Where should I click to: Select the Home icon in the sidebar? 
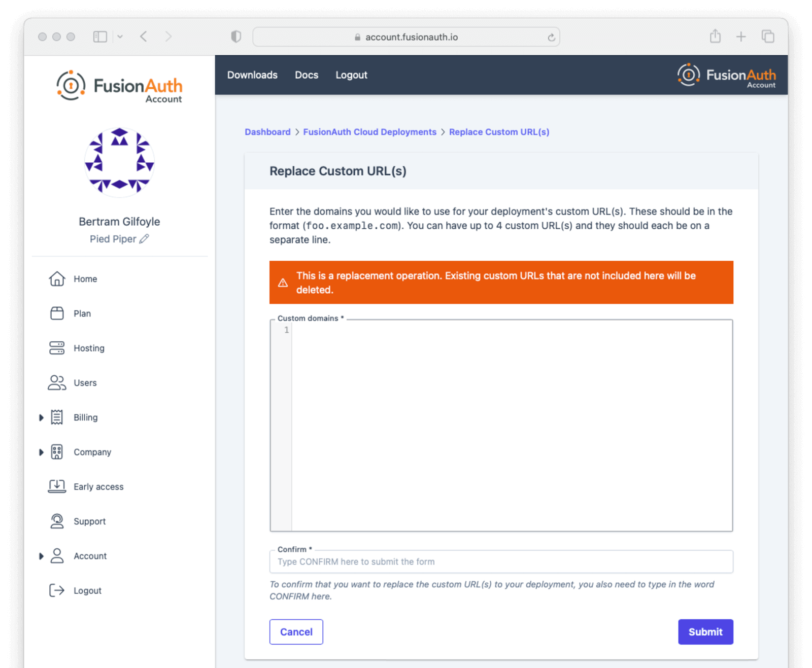point(57,278)
